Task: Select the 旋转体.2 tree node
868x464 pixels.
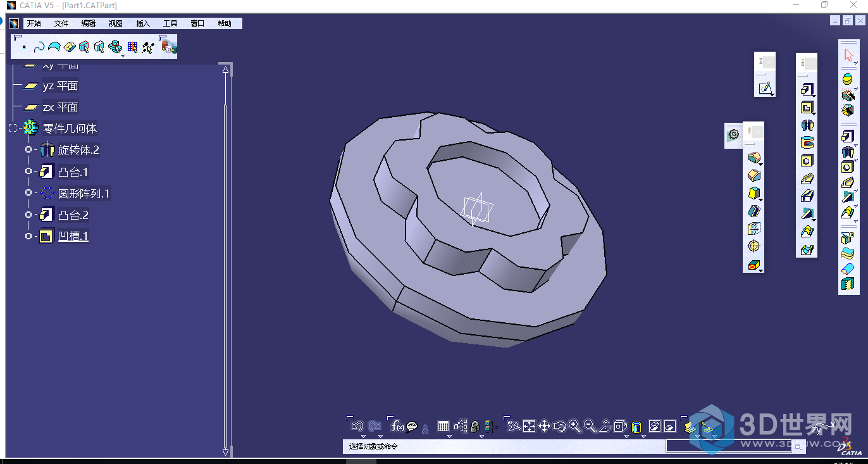Action: click(x=78, y=150)
